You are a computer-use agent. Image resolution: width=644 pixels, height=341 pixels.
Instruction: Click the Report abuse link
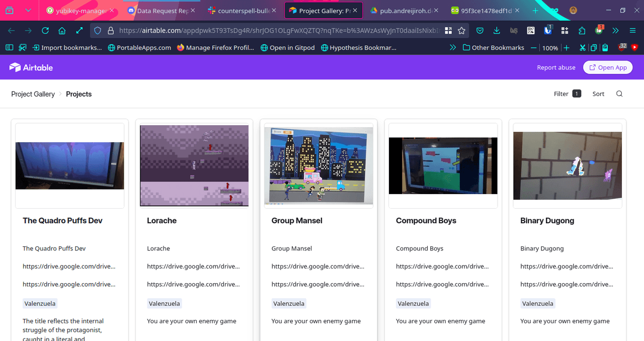pos(556,67)
